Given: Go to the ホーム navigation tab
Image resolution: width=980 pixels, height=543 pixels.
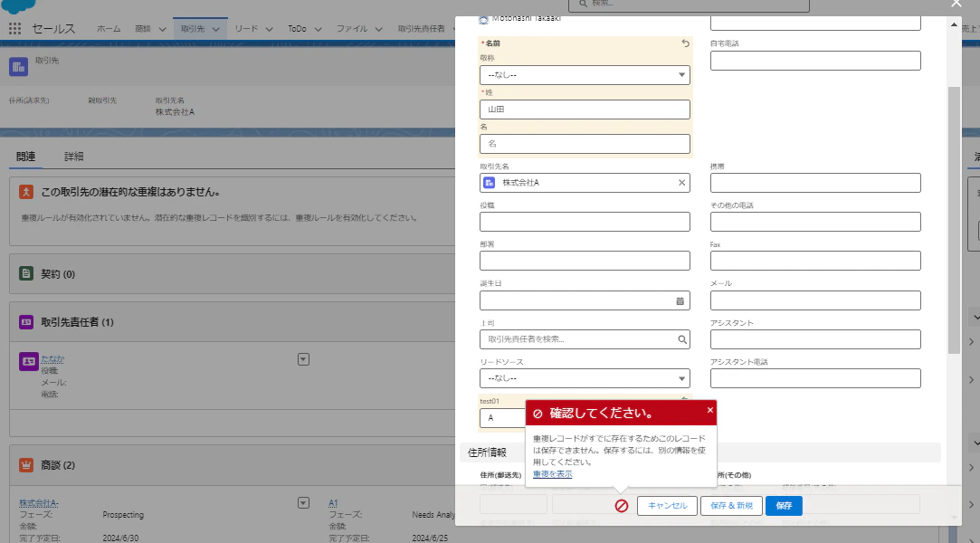Looking at the screenshot, I should (x=109, y=29).
